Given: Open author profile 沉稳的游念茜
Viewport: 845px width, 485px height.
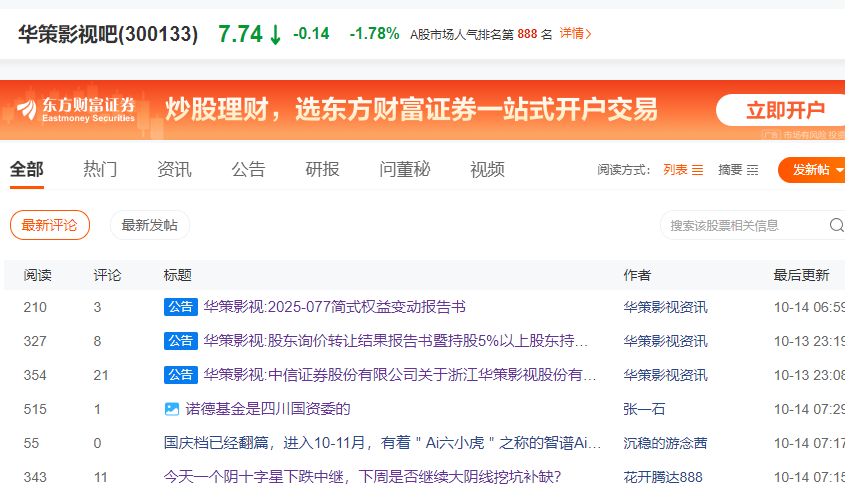Looking at the screenshot, I should [x=665, y=443].
